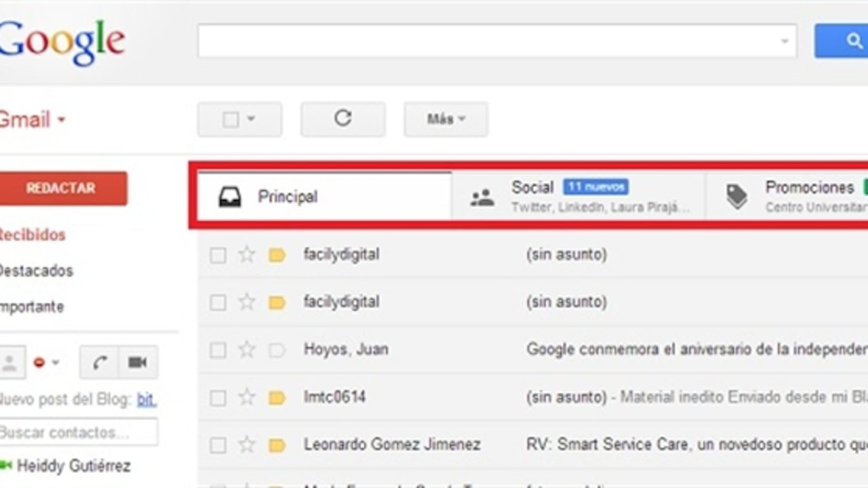Viewport: 868px width, 488px height.
Task: Click your profile picture in the chat panel
Action: pos(10,362)
